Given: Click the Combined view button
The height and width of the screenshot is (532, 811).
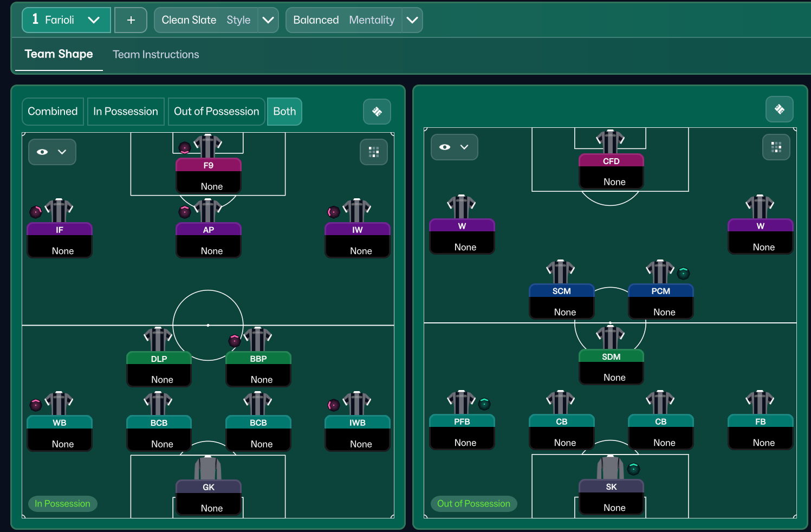Looking at the screenshot, I should click(53, 112).
